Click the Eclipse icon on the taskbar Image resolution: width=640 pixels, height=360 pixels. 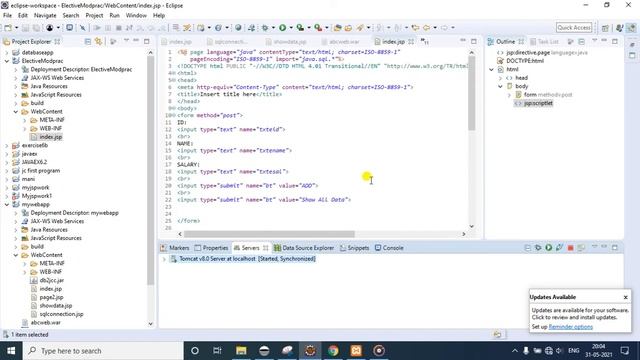(310, 351)
